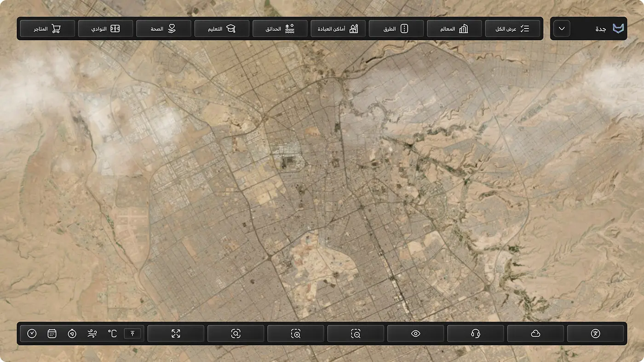Screen dimensions: 644x362
Task: Click the cloud weather icon
Action: tap(535, 334)
